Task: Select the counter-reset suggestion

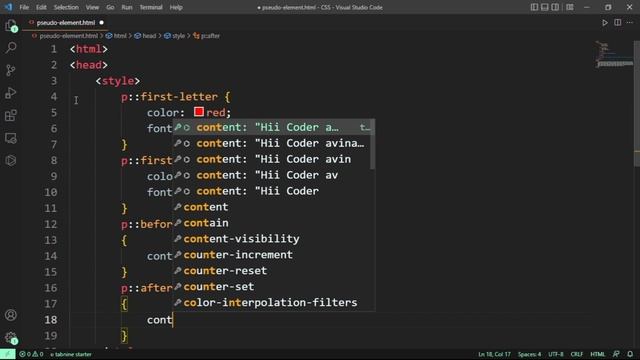Action: pos(273,271)
